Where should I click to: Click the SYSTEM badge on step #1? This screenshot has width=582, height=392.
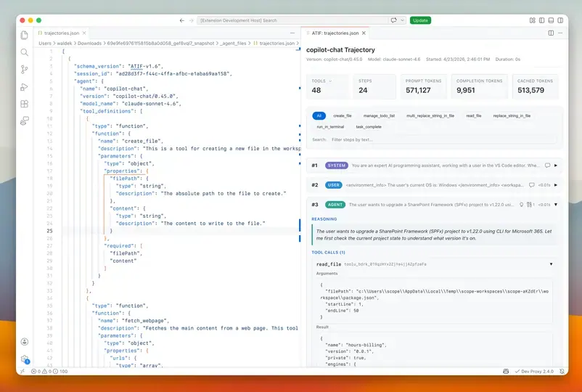[x=337, y=166]
